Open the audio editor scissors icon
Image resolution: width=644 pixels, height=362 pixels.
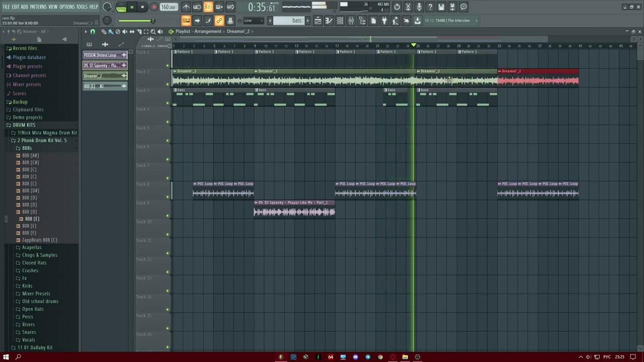408,7
